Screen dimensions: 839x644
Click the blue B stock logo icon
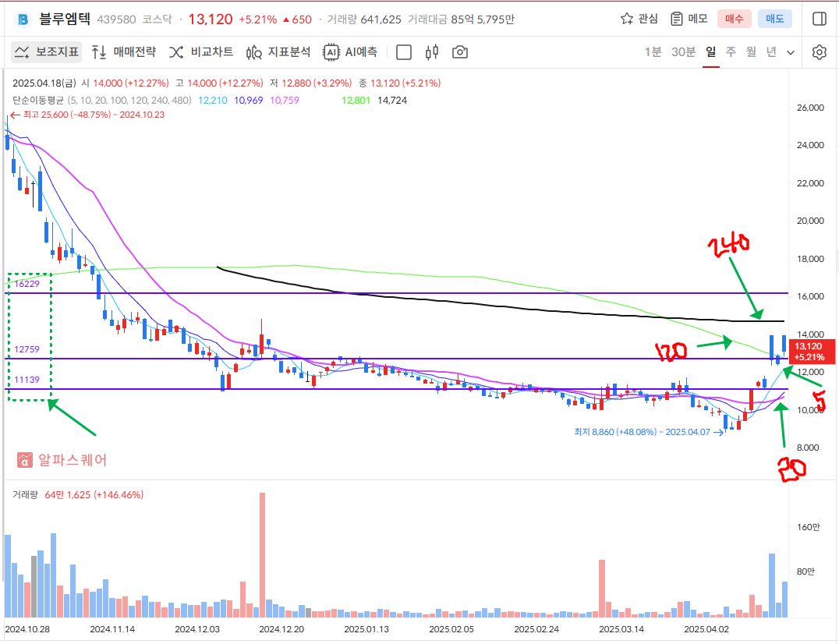[23, 19]
